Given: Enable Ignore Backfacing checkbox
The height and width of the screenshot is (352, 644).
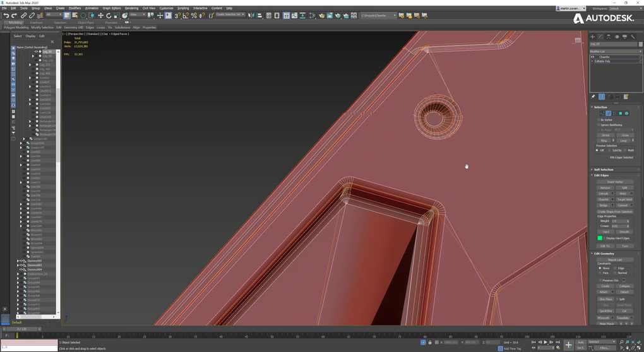Looking at the screenshot, I should pyautogui.click(x=599, y=125).
